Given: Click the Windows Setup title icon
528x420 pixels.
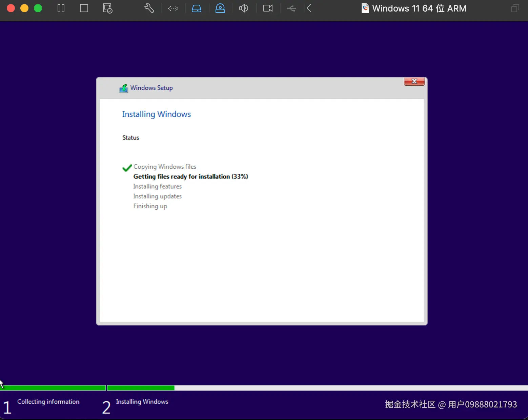Looking at the screenshot, I should [x=124, y=88].
